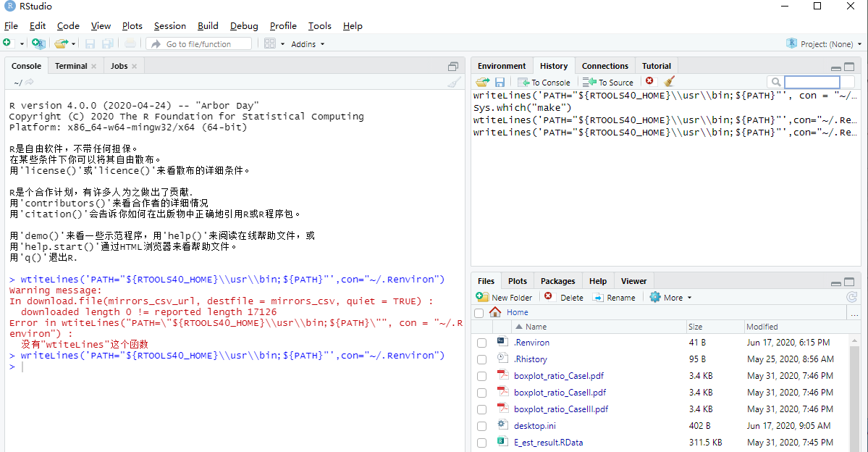Viewport: 868px width, 452px height.
Task: Click Save history icon in History pane
Action: coord(500,82)
